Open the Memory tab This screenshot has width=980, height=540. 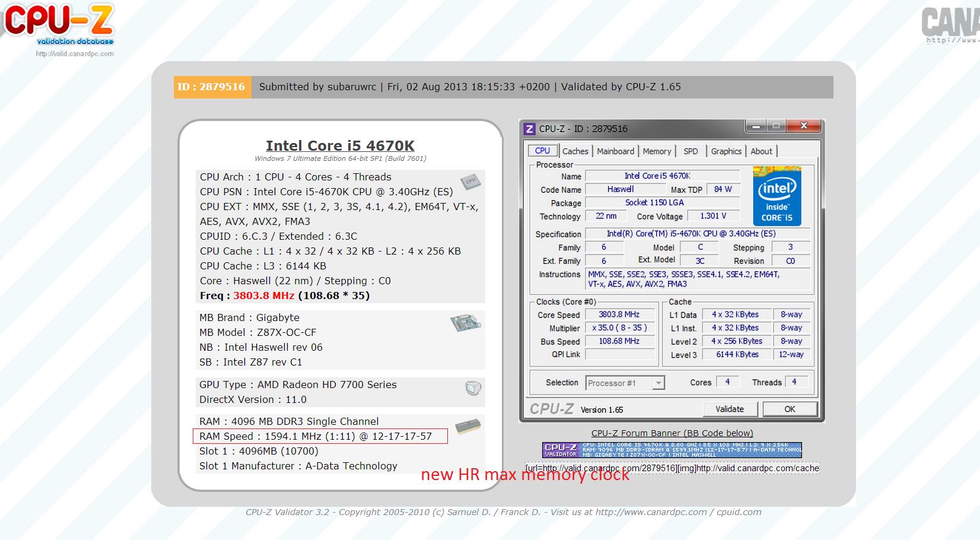[657, 151]
